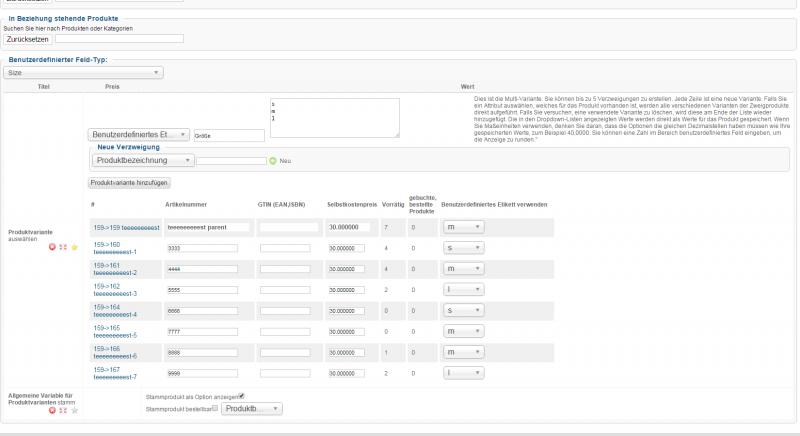Click move icon for Allgemeine Variable row
This screenshot has width=800, height=436.
[62, 410]
